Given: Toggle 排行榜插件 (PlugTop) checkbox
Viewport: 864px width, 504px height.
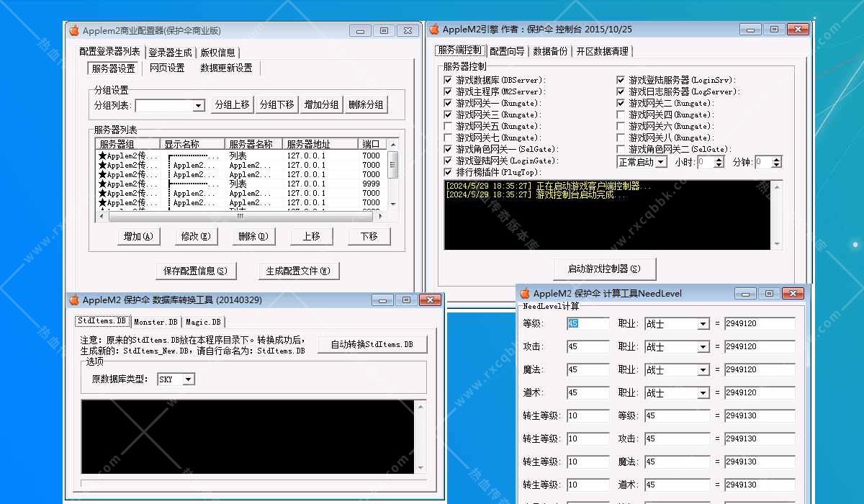Looking at the screenshot, I should (x=449, y=172).
